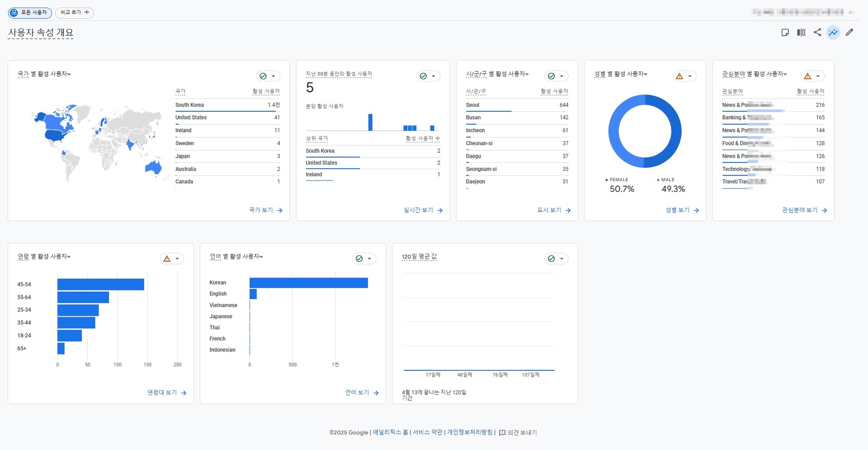868x450 pixels.
Task: Click the feedback icon beside 의견 보내기
Action: (502, 433)
